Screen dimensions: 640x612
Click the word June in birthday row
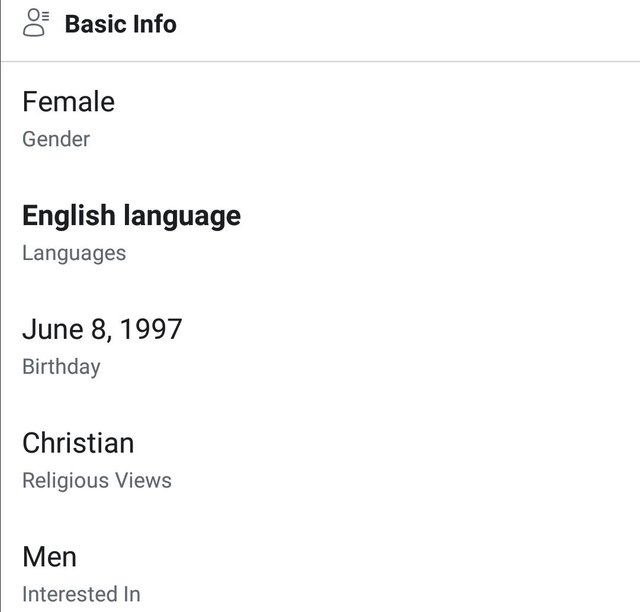click(x=53, y=329)
